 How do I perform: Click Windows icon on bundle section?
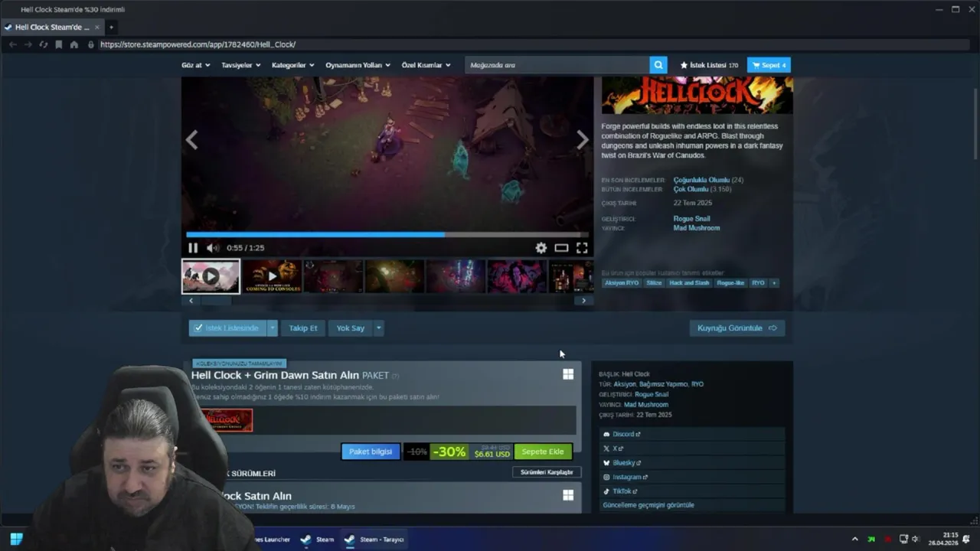tap(568, 374)
